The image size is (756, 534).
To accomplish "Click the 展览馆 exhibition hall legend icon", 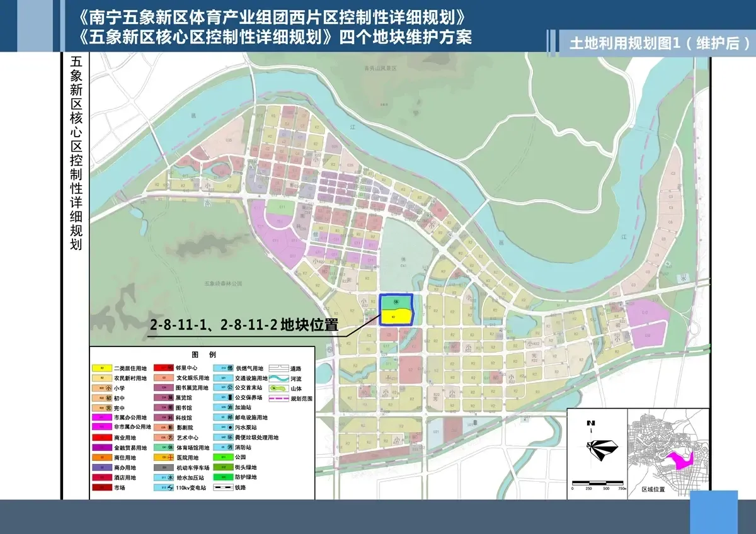I will (170, 398).
